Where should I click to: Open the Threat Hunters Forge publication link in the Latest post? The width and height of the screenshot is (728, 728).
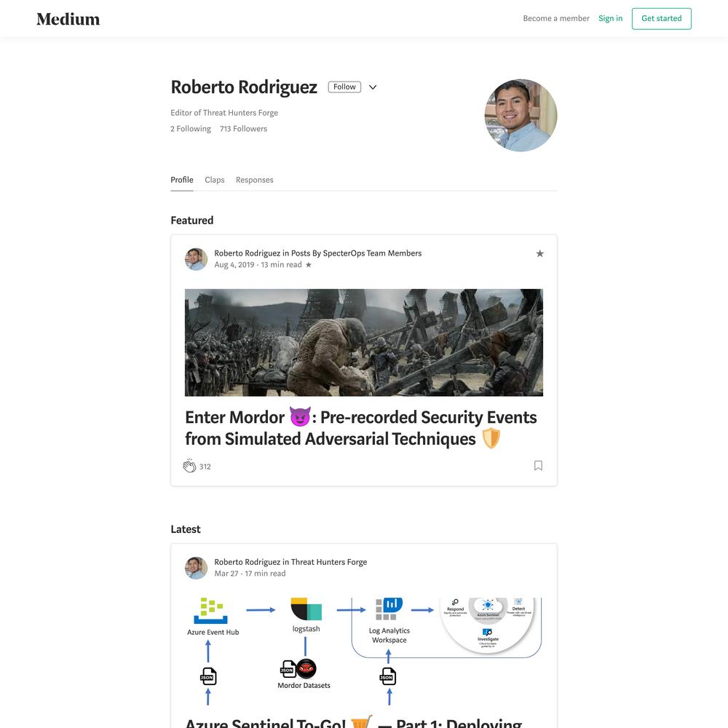click(x=329, y=562)
